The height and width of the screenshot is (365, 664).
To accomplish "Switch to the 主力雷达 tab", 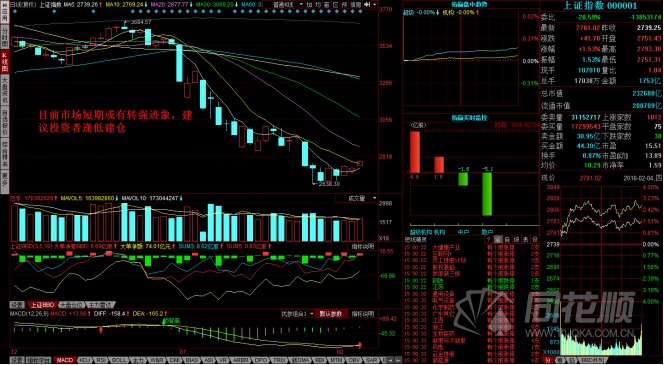I will [x=100, y=304].
